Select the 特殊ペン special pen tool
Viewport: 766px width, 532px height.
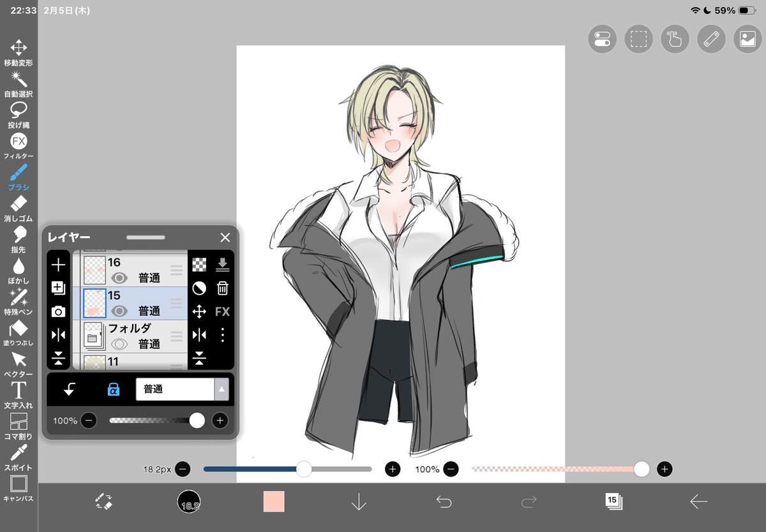click(19, 303)
